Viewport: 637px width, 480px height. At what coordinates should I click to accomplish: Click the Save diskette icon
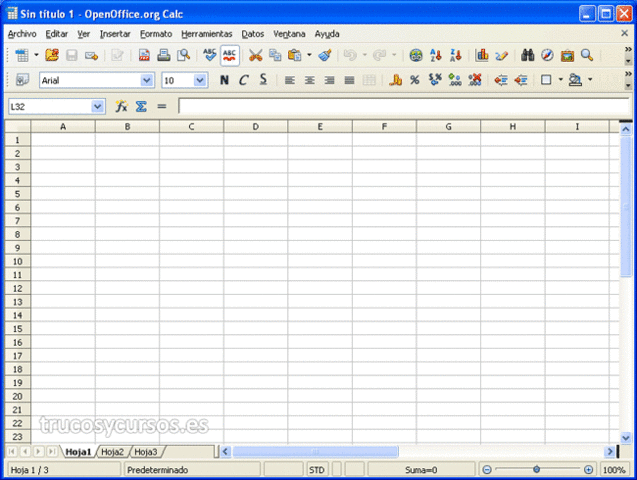click(x=72, y=55)
